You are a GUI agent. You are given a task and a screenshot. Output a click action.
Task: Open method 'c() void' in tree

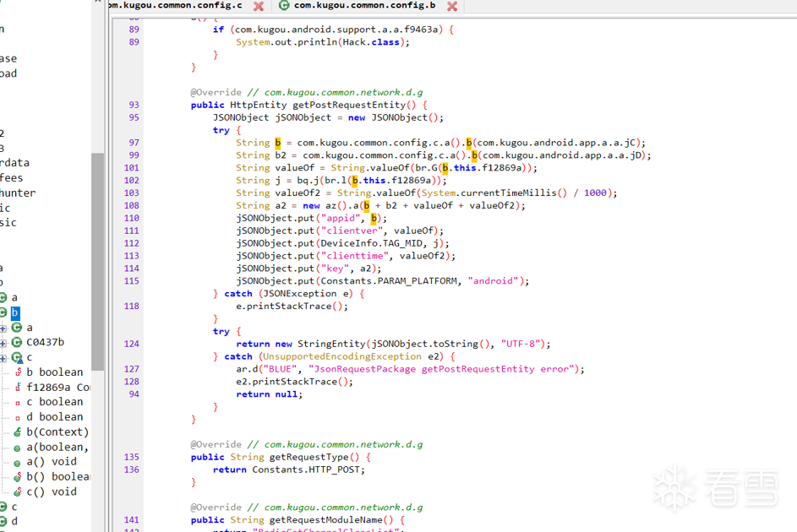click(x=52, y=491)
